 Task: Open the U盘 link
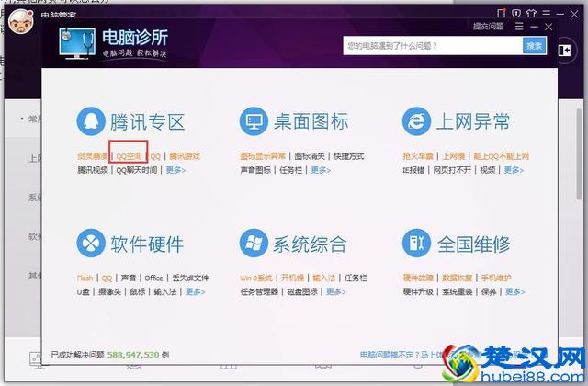[x=84, y=291]
